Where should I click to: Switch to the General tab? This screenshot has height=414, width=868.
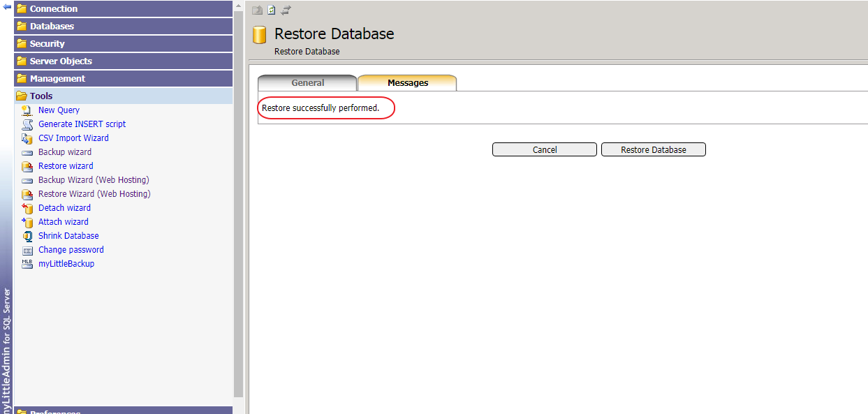(307, 83)
